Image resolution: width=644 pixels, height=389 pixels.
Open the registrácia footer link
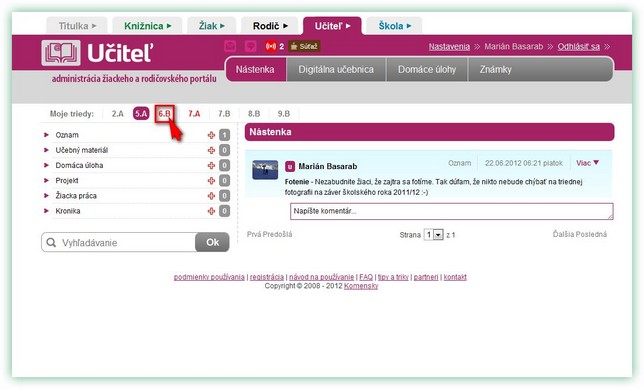click(267, 277)
